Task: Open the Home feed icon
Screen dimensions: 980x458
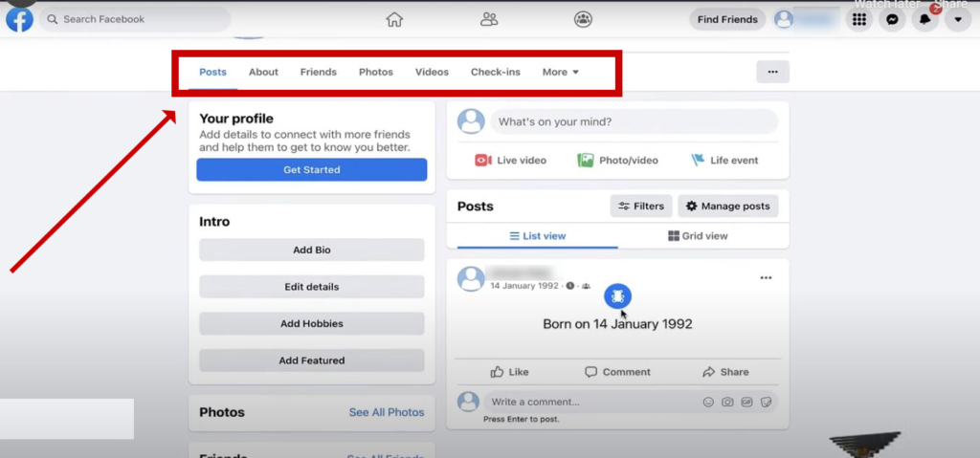Action: [394, 19]
